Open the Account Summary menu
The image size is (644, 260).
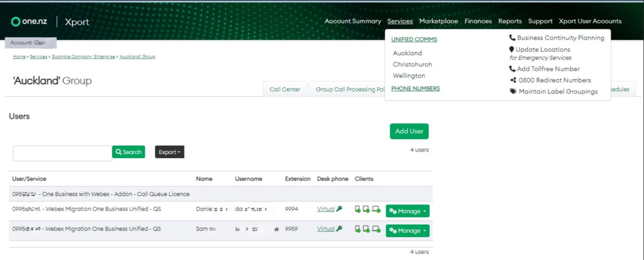point(353,21)
